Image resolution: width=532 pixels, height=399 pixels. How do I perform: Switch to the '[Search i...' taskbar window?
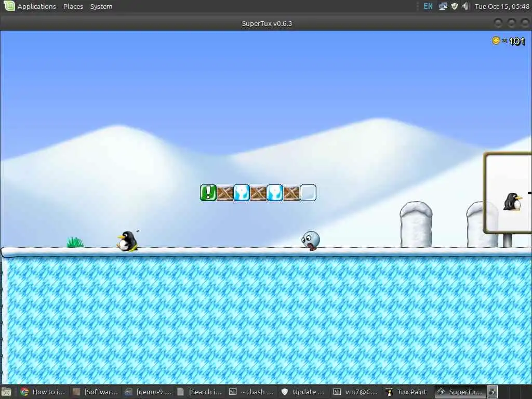pyautogui.click(x=200, y=392)
